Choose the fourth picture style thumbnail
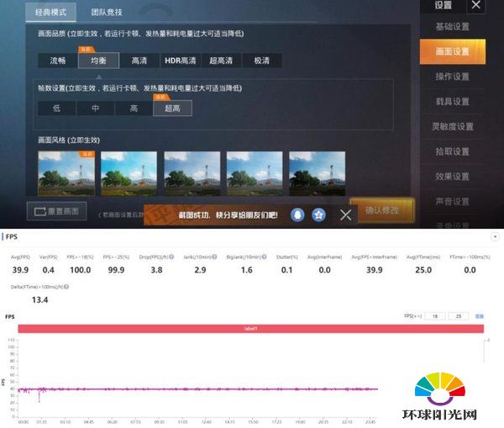504x428 pixels. pyautogui.click(x=255, y=173)
